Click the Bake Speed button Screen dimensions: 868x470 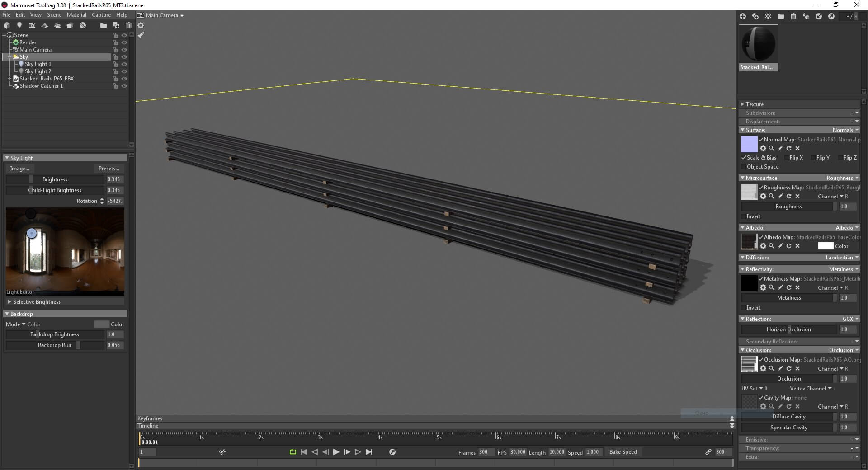tap(623, 452)
